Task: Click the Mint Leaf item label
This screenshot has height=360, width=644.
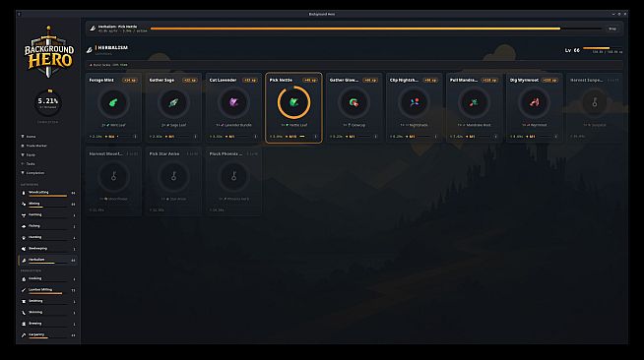Action: point(113,125)
